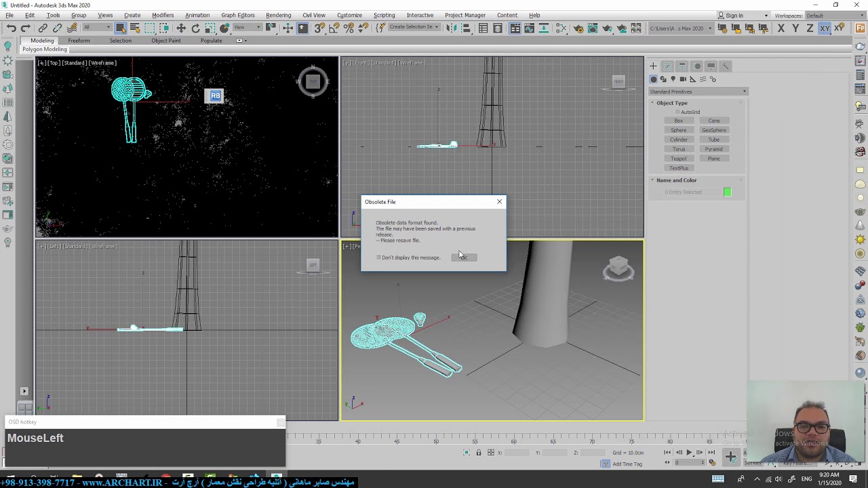Select the Cameras category icon

pyautogui.click(x=683, y=79)
